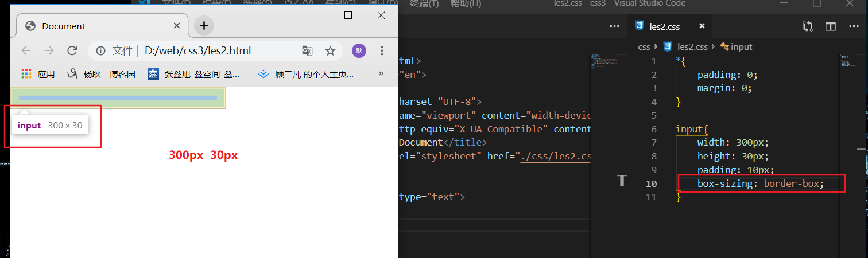Click the browser forward arrow
Image resolution: width=868 pixels, height=258 pixels.
tap(49, 51)
